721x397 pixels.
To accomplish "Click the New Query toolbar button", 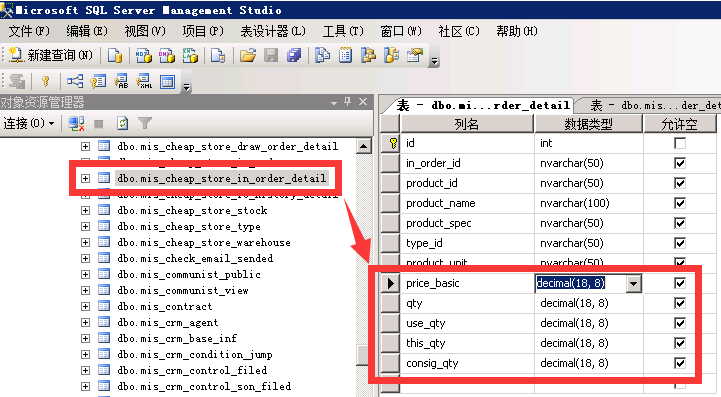I will 51,56.
